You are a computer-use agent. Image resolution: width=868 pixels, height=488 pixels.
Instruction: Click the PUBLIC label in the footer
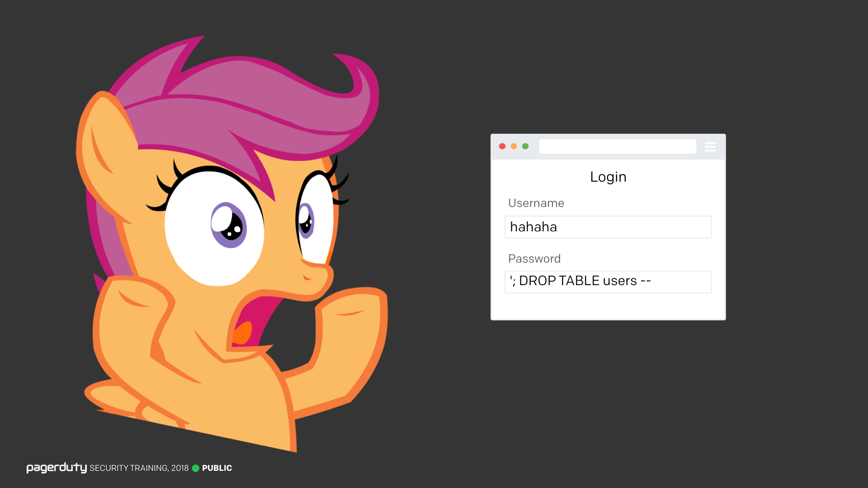tap(217, 468)
